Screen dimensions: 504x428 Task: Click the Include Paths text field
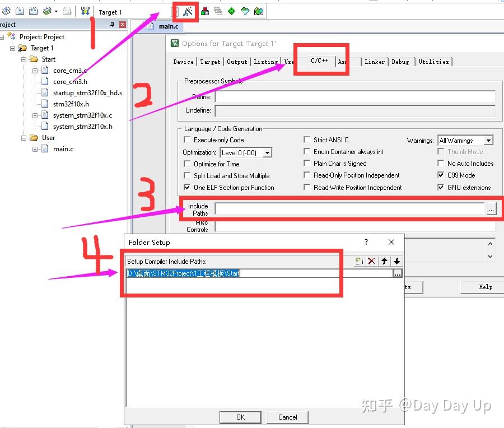click(x=349, y=209)
